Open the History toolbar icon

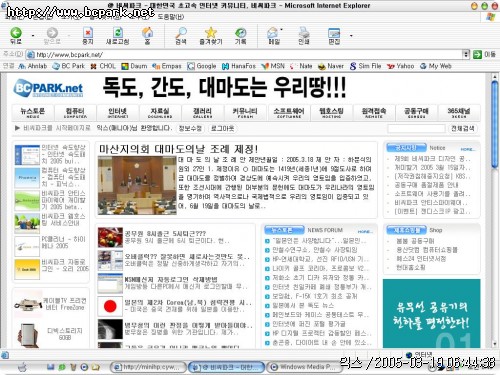tap(240, 33)
